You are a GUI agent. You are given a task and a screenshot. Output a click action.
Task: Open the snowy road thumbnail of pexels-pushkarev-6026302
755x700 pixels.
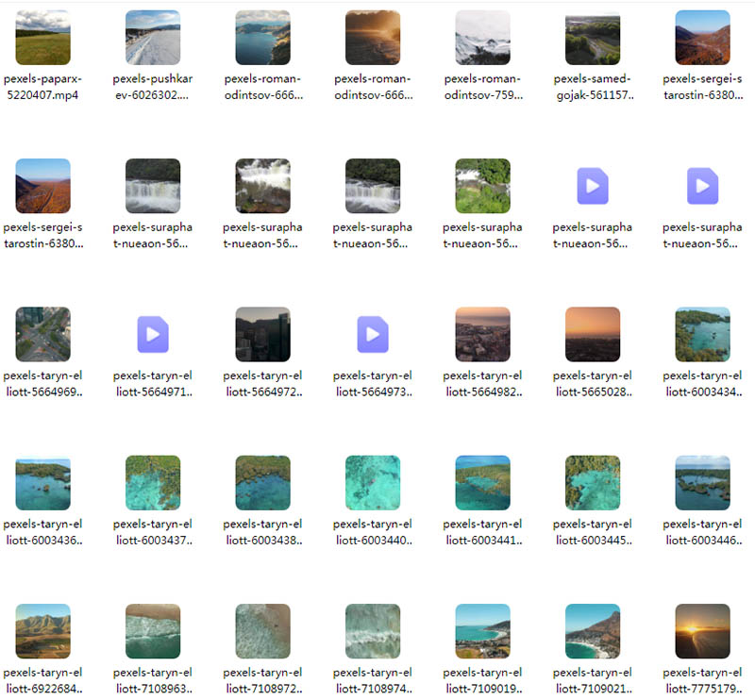point(153,38)
